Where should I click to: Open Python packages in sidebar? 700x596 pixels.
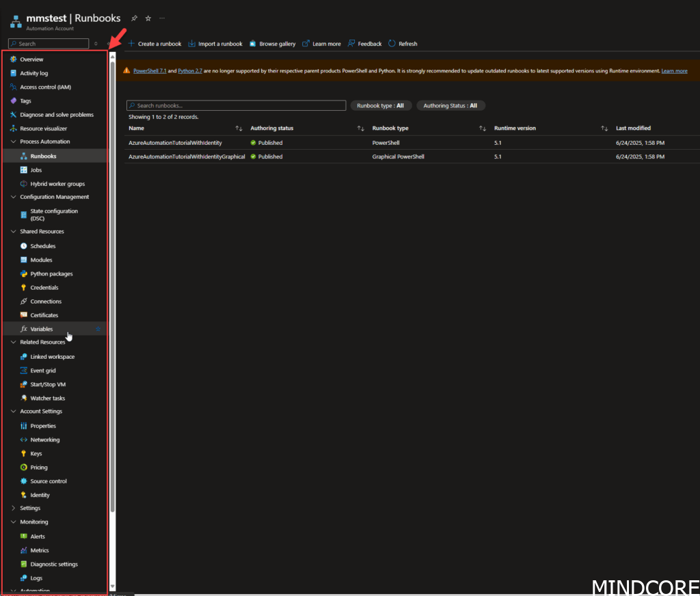tap(51, 274)
